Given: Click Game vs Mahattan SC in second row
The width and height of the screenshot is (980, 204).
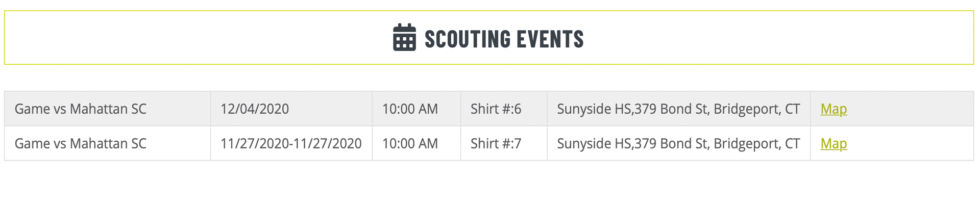Looking at the screenshot, I should pos(80,143).
